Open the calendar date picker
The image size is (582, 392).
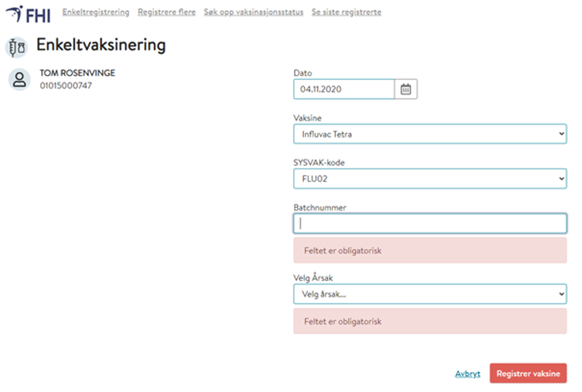[406, 89]
